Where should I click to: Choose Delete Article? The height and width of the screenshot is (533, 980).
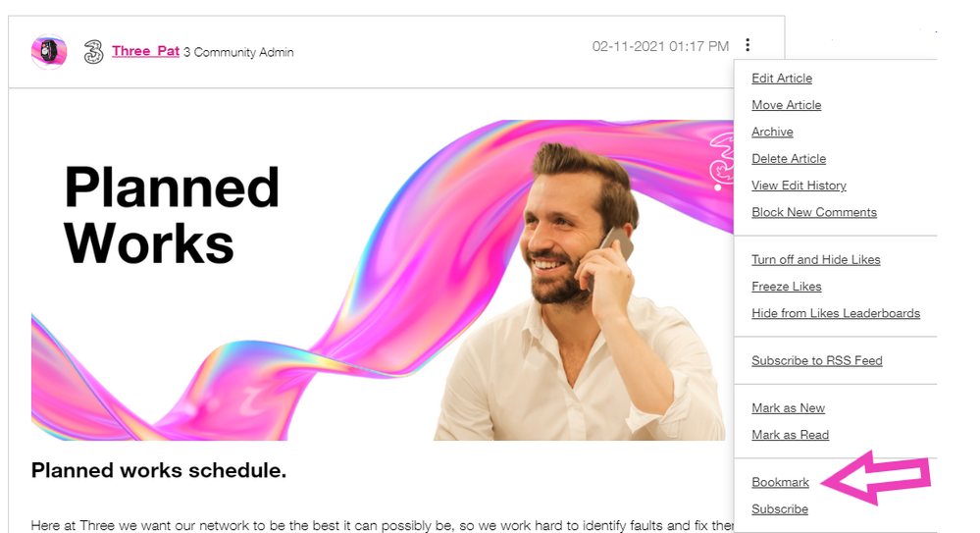(x=789, y=159)
